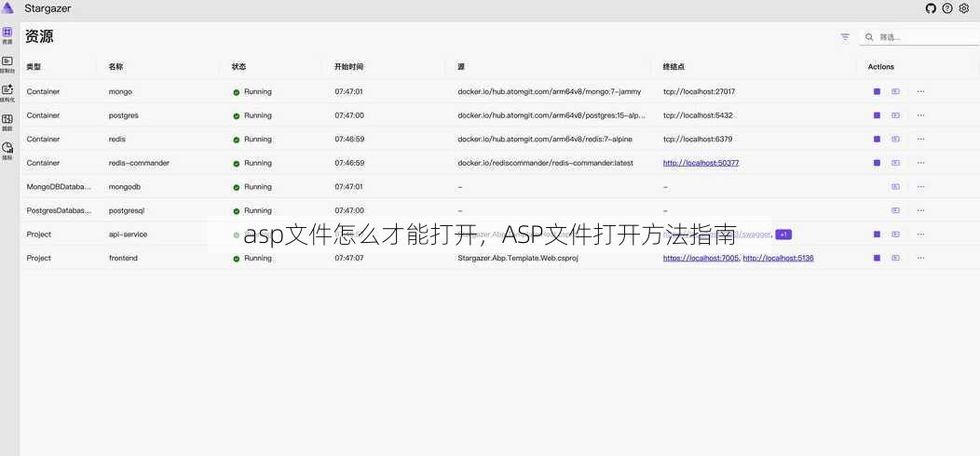Image resolution: width=980 pixels, height=456 pixels.
Task: Open http://localhost:5136 frontend link
Action: tap(778, 258)
